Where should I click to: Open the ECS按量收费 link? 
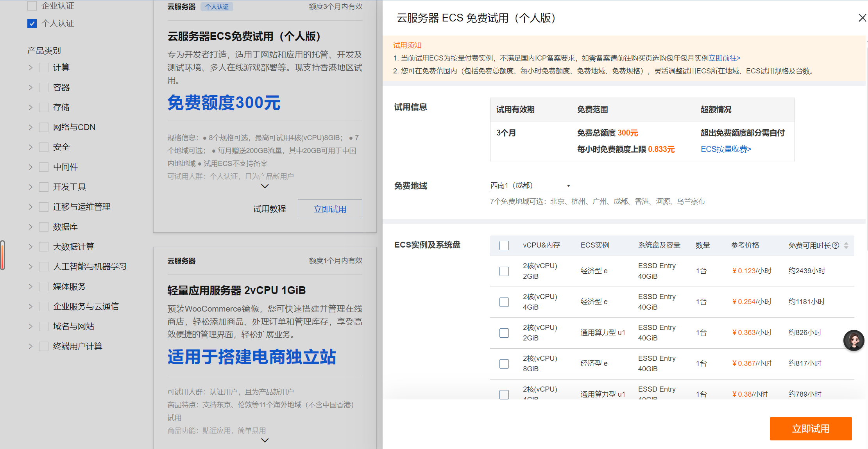click(726, 149)
